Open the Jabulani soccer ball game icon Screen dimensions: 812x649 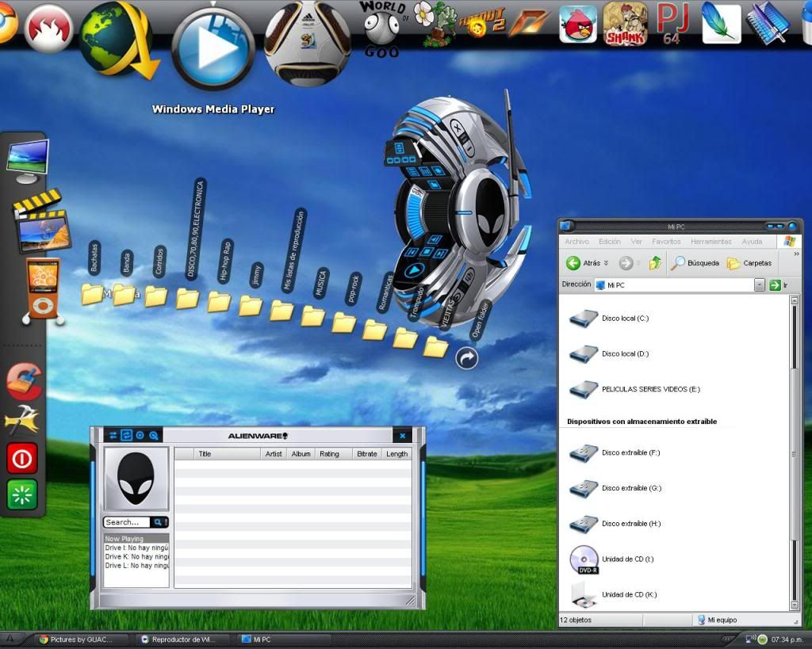(x=308, y=43)
